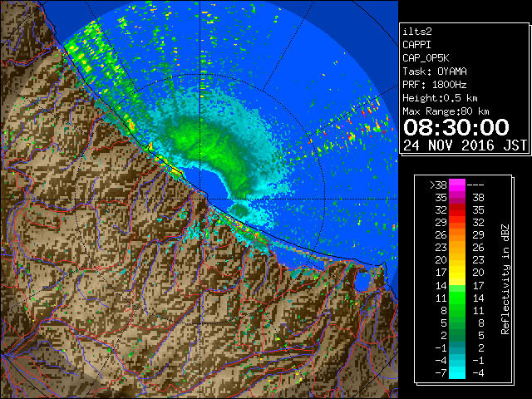
Task: Click the left '23' legend value
Action: (441, 248)
